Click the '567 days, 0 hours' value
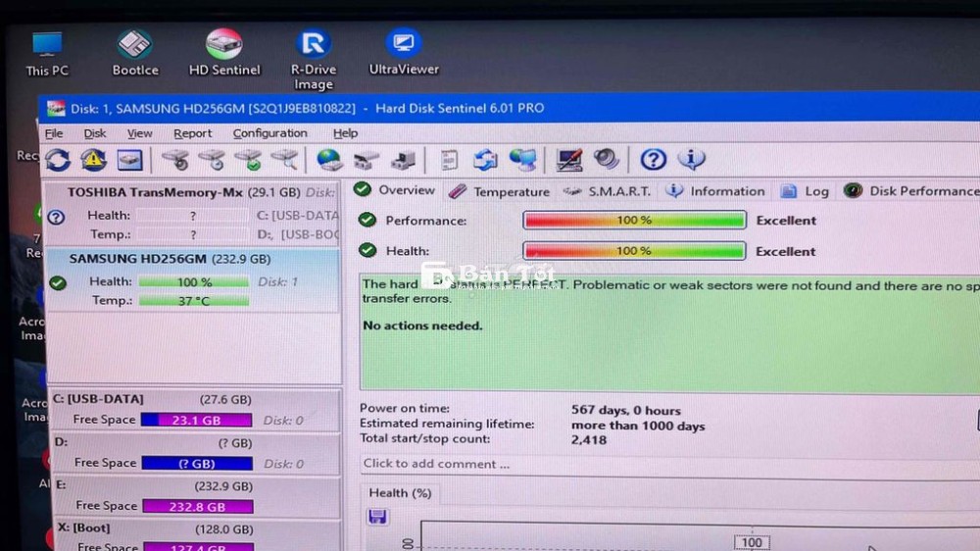The image size is (980, 551). point(625,410)
